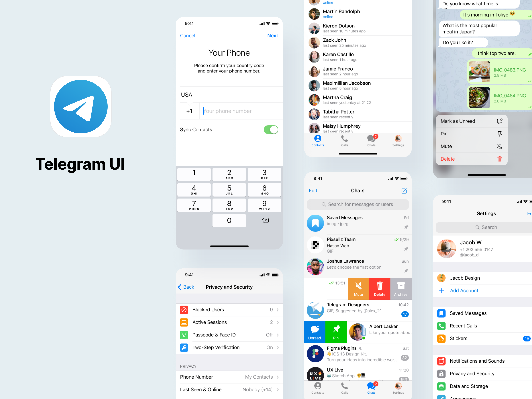Viewport: 532px width, 399px height.
Task: Tap the Mute bell icon in context menu
Action: tap(499, 146)
